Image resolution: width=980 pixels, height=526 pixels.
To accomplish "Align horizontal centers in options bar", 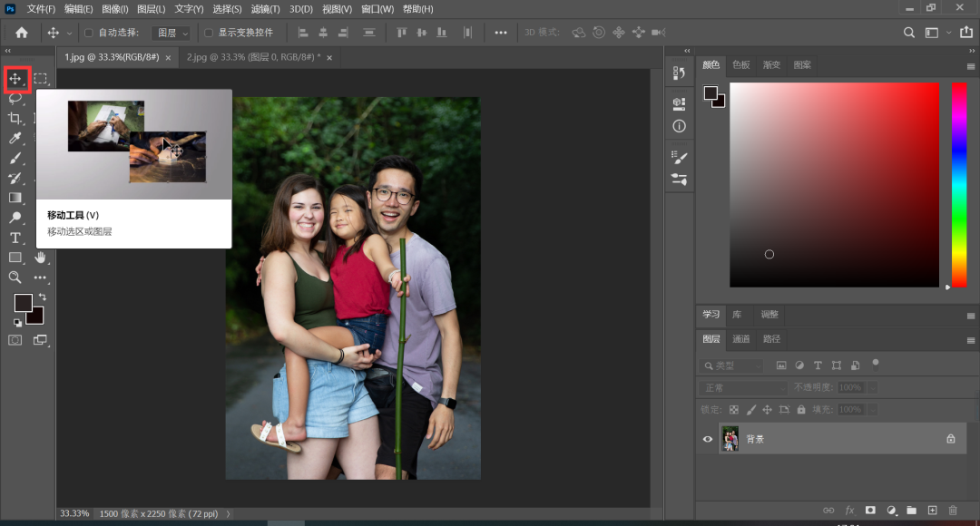I will [x=323, y=33].
